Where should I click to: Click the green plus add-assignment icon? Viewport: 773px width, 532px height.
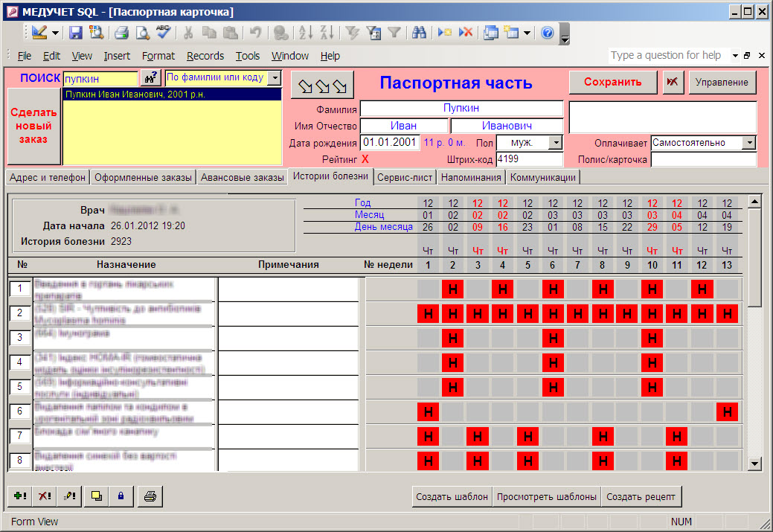coord(20,496)
